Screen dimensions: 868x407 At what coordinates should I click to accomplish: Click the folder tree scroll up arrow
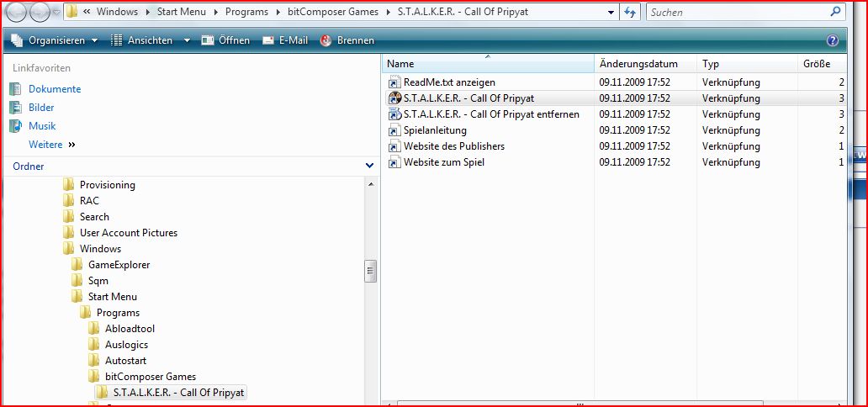[x=370, y=182]
